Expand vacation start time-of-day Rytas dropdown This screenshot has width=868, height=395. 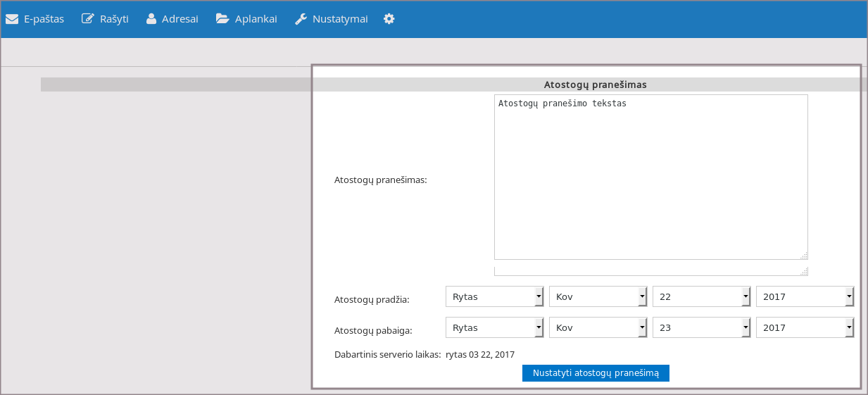(495, 296)
